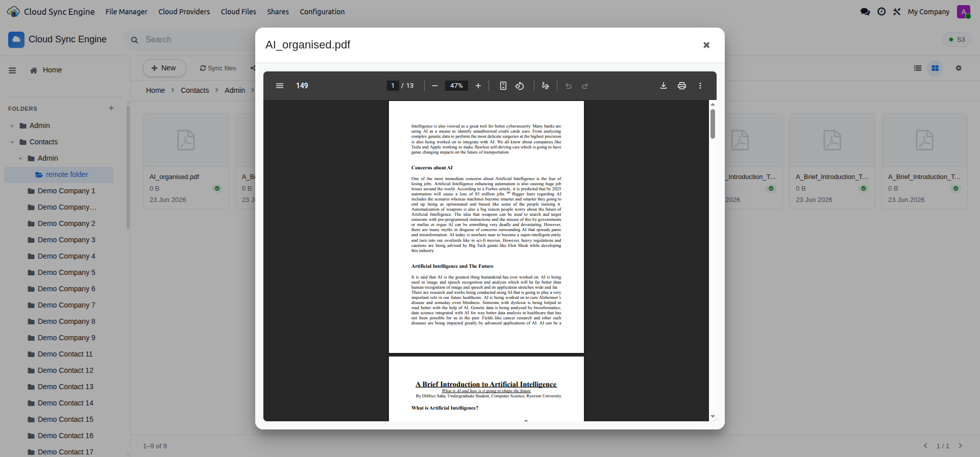This screenshot has height=457, width=980.
Task: Open the file manager settings gear
Action: pyautogui.click(x=959, y=68)
